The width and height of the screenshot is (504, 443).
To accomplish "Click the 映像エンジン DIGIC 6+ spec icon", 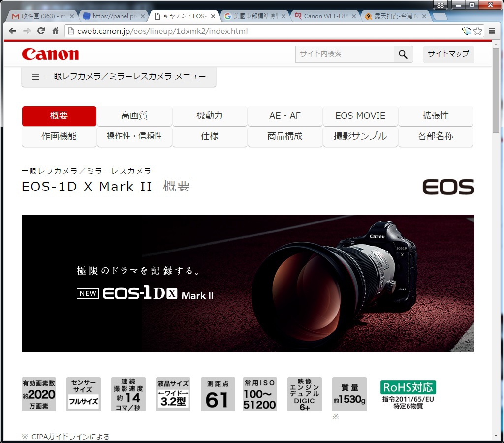I will [304, 394].
